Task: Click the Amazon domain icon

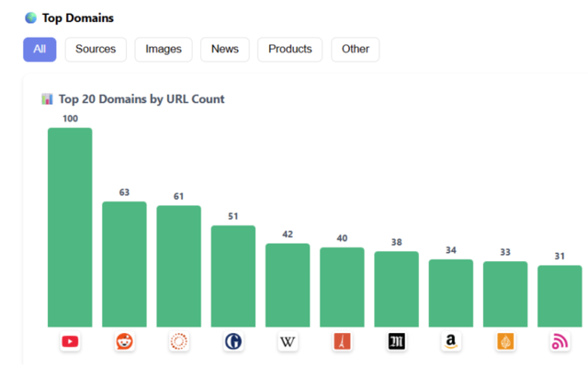Action: pyautogui.click(x=450, y=342)
